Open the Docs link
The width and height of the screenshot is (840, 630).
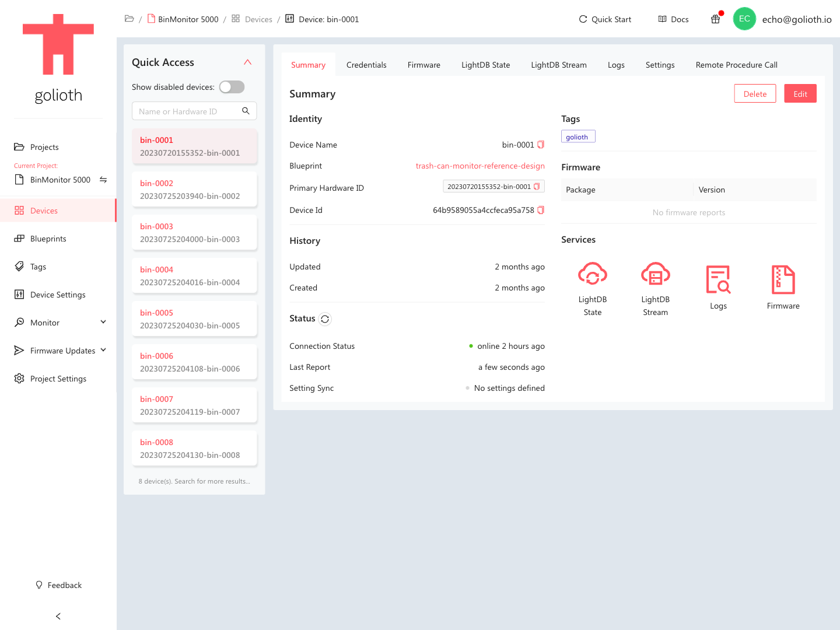[673, 19]
